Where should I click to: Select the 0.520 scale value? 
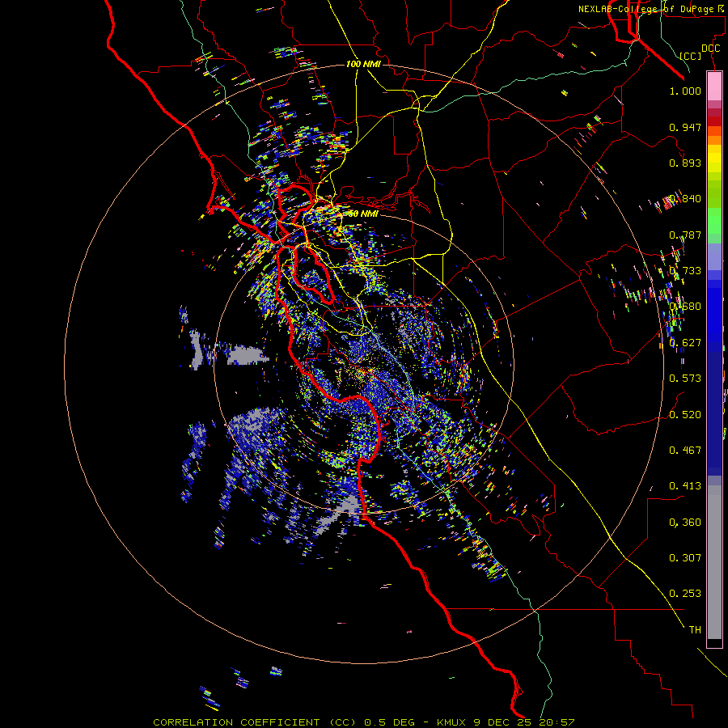(x=685, y=415)
